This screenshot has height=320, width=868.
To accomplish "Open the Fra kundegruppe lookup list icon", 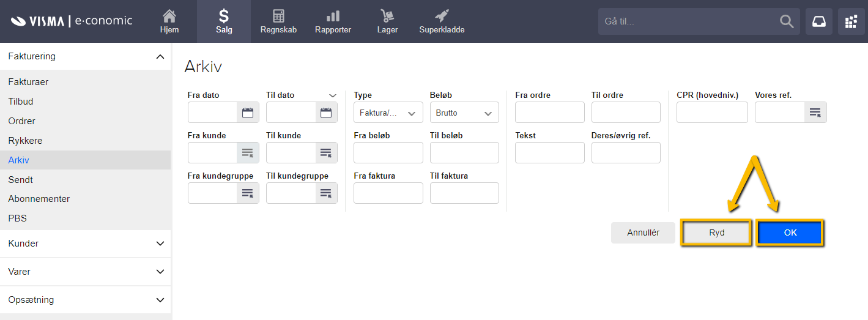I will click(x=248, y=193).
